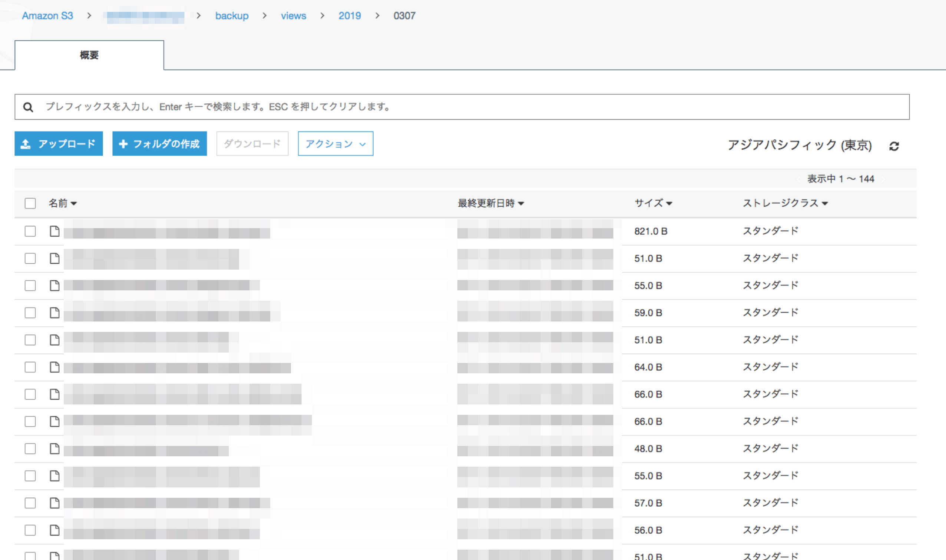The height and width of the screenshot is (560, 946).
Task: Check the box for the 821.0 B file
Action: (x=30, y=231)
